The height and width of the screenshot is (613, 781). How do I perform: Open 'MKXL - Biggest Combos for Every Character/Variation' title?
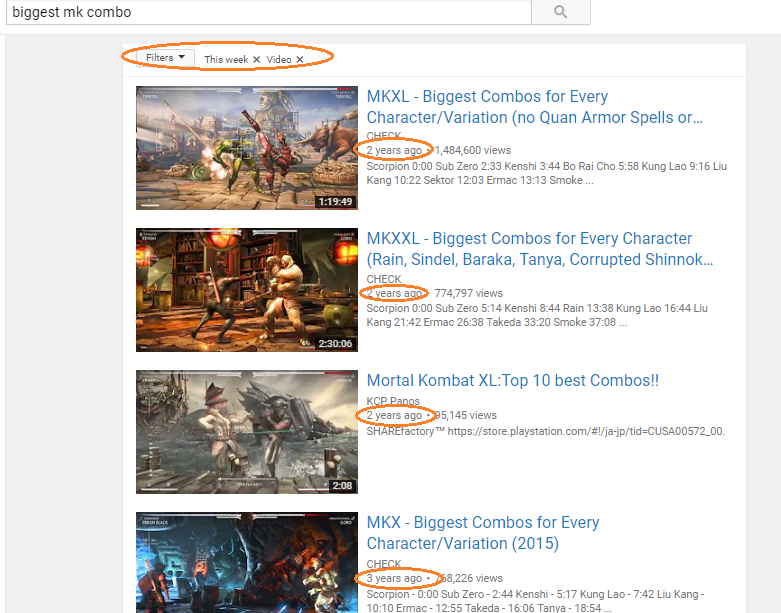point(534,107)
